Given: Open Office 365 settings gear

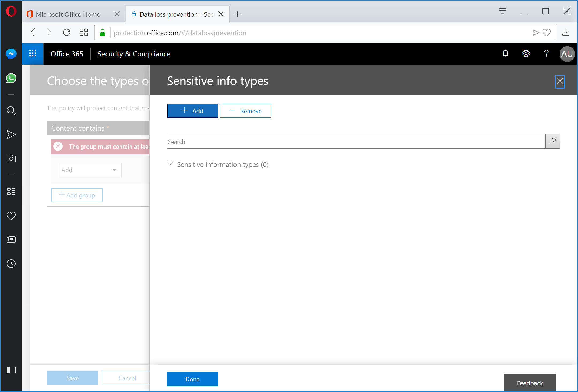Looking at the screenshot, I should [x=526, y=53].
